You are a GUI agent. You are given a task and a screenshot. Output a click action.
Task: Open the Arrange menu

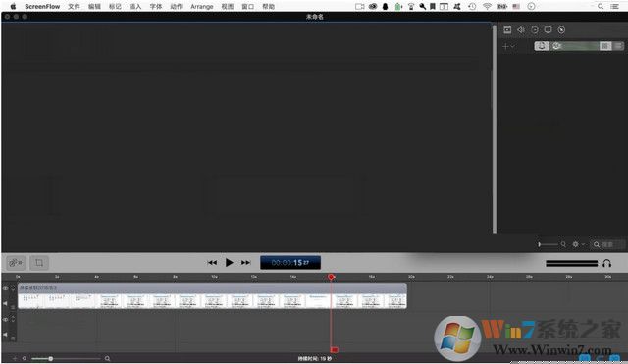click(202, 7)
